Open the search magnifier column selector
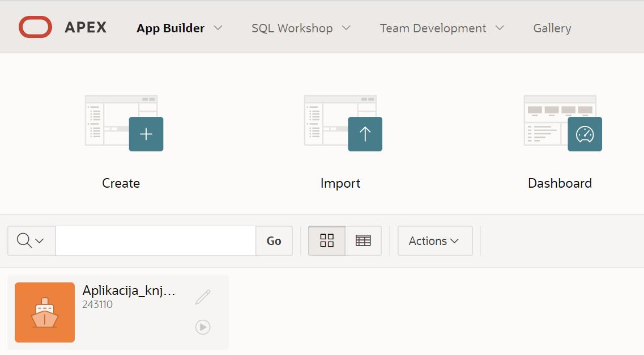Image resolution: width=644 pixels, height=355 pixels. [31, 241]
